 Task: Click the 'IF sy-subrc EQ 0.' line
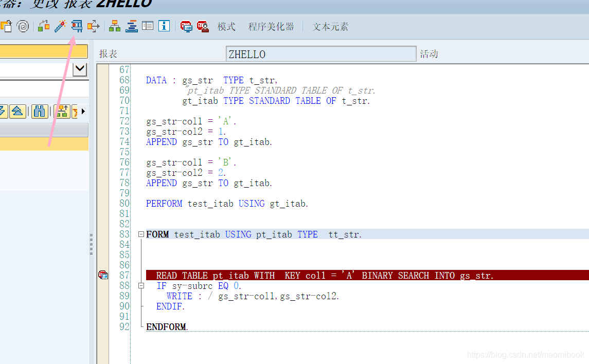199,285
